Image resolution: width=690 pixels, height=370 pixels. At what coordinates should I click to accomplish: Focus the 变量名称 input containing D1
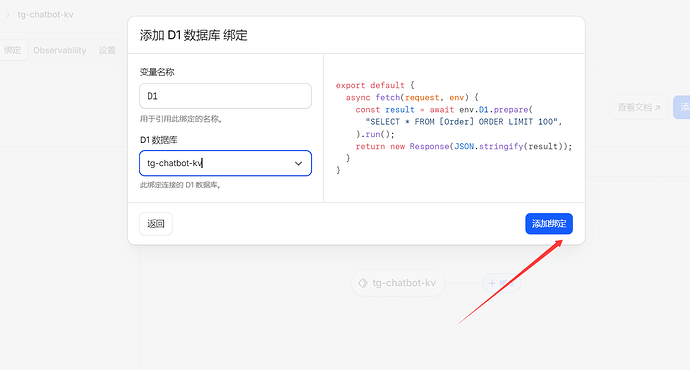click(225, 96)
